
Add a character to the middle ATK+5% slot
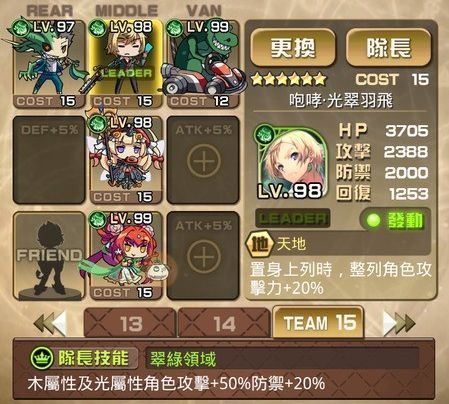(x=203, y=159)
